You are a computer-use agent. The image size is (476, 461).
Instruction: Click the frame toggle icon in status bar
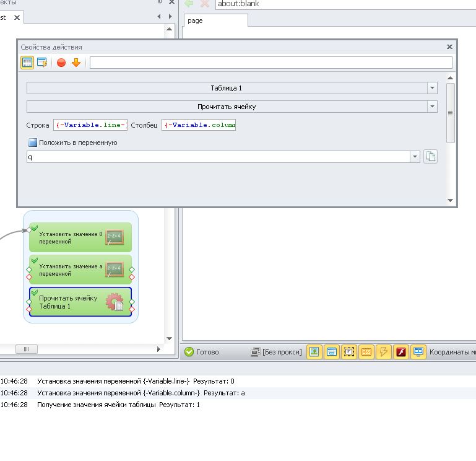pos(349,352)
